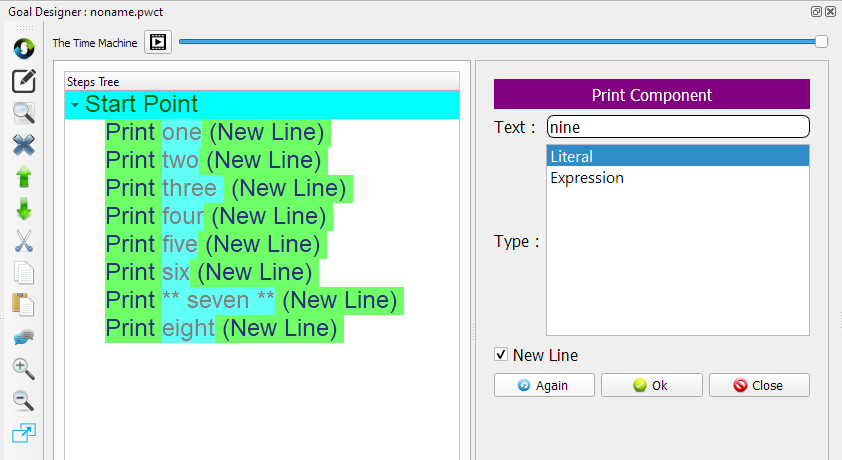This screenshot has width=842, height=460.
Task: Move step up with green up arrow
Action: pyautogui.click(x=24, y=177)
